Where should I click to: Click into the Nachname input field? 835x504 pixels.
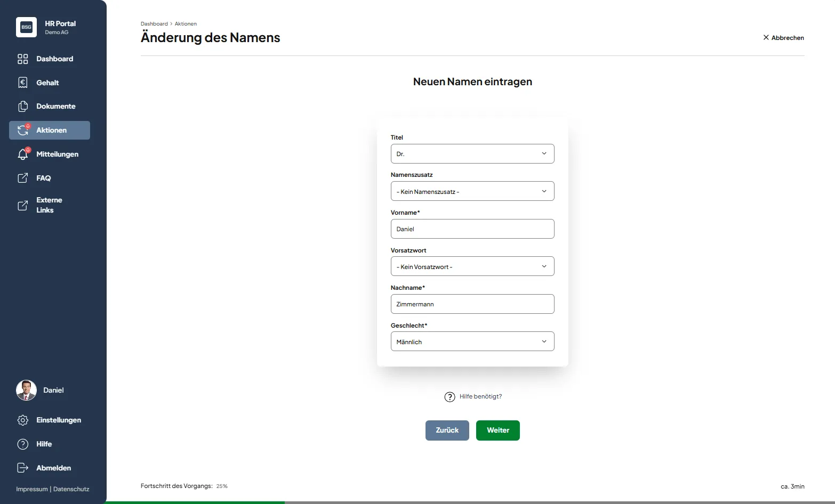[x=472, y=304]
